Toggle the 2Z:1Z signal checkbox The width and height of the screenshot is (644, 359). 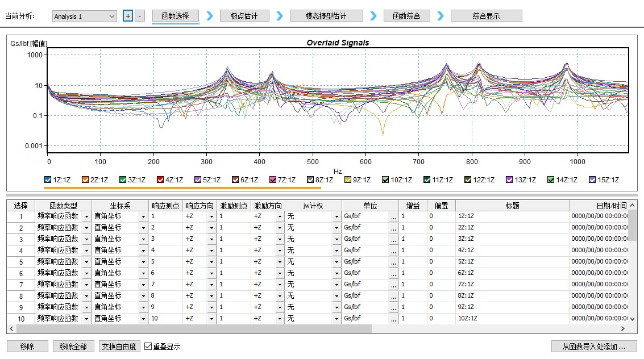coord(85,179)
